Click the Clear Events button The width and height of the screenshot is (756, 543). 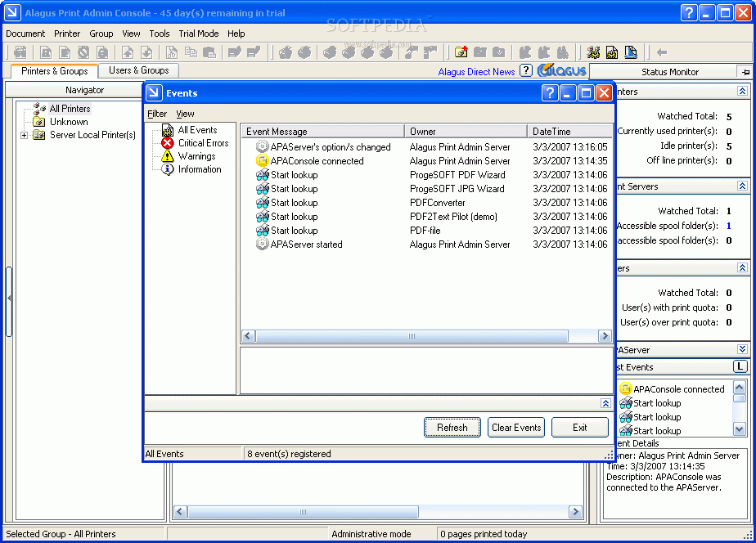(516, 428)
